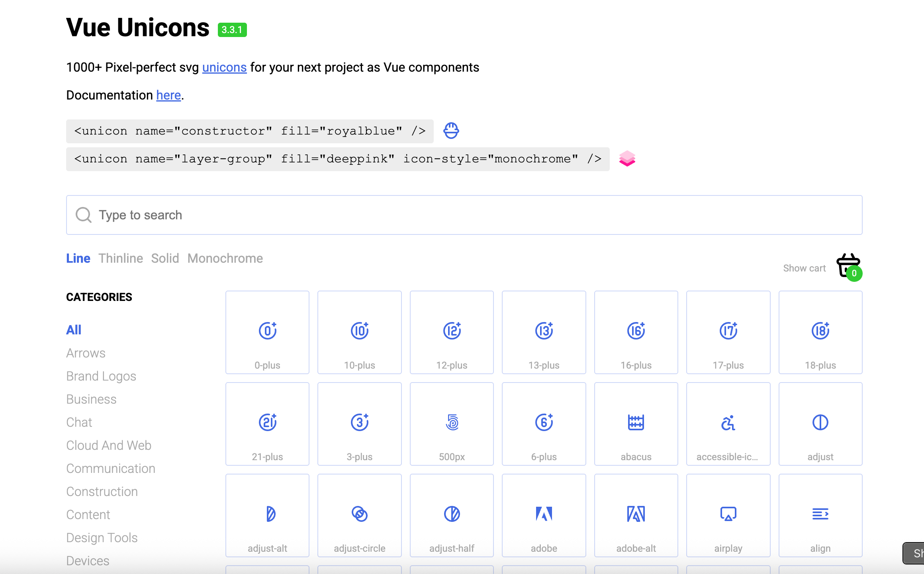
Task: Choose the 13-plus icon
Action: [544, 332]
